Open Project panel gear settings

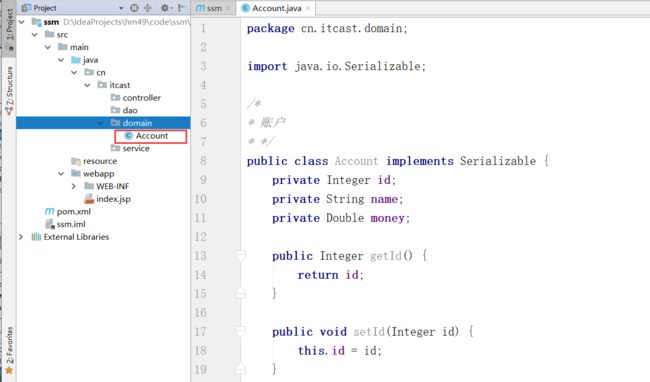(165, 8)
